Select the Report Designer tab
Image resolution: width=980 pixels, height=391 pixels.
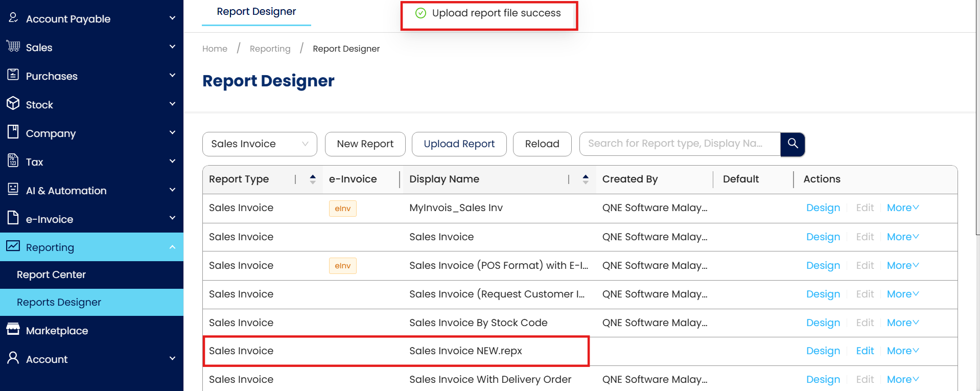click(256, 12)
